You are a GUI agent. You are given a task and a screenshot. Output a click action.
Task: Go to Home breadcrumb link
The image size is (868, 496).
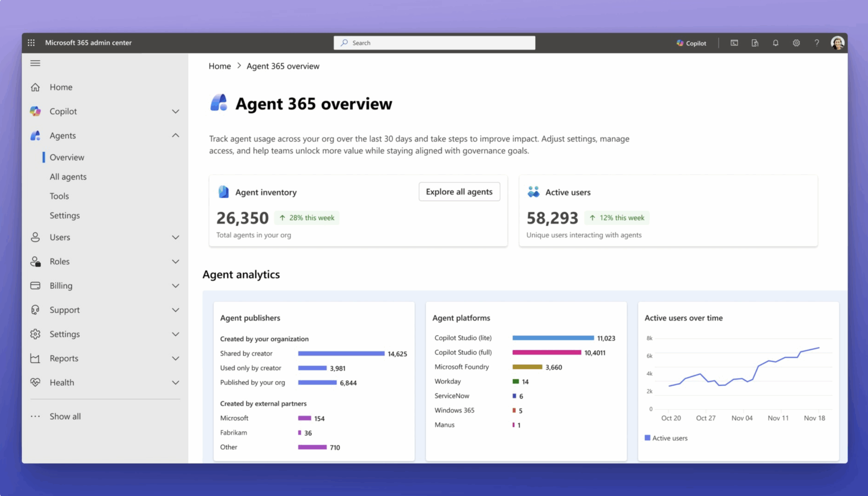click(x=220, y=66)
